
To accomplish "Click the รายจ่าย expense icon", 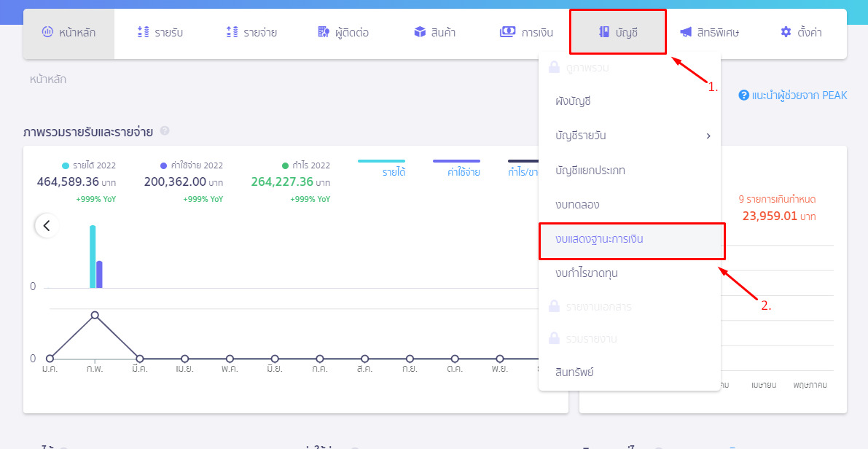I will tap(232, 32).
